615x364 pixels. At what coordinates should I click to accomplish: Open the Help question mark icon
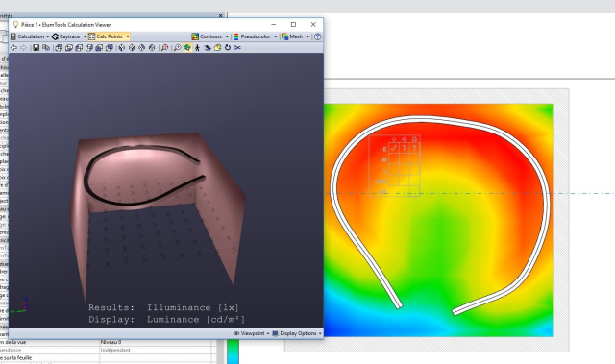318,36
